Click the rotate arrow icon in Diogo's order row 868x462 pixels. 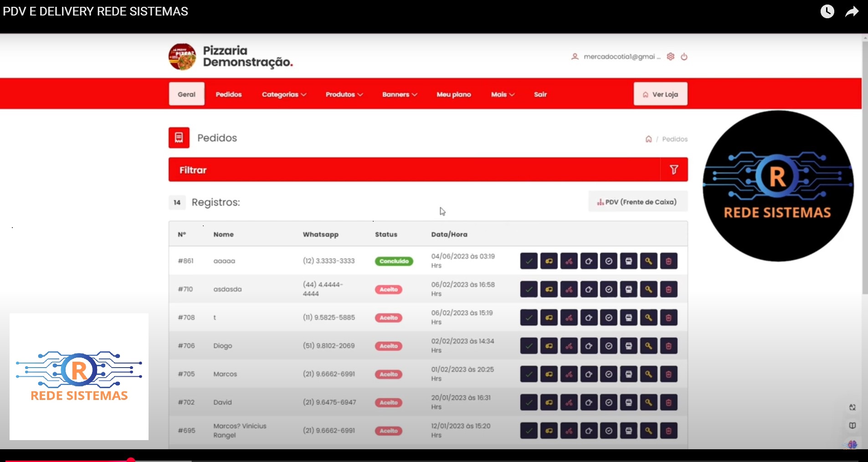pos(589,346)
